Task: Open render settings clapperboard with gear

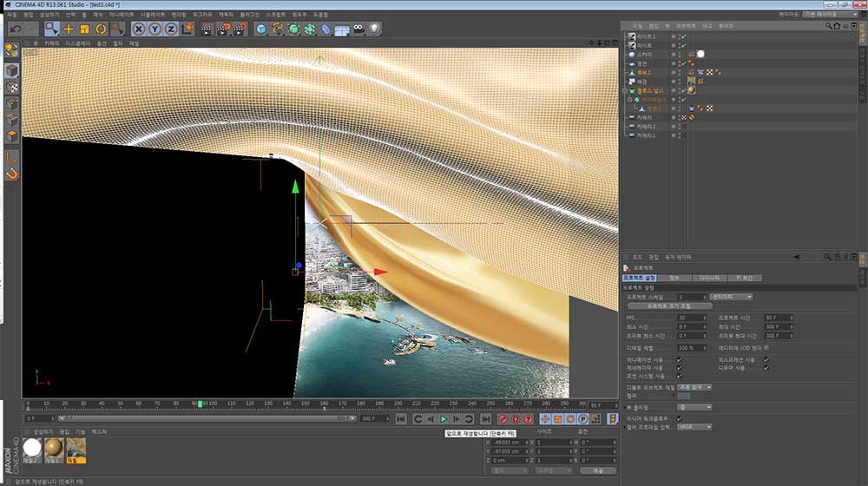Action: click(x=240, y=29)
